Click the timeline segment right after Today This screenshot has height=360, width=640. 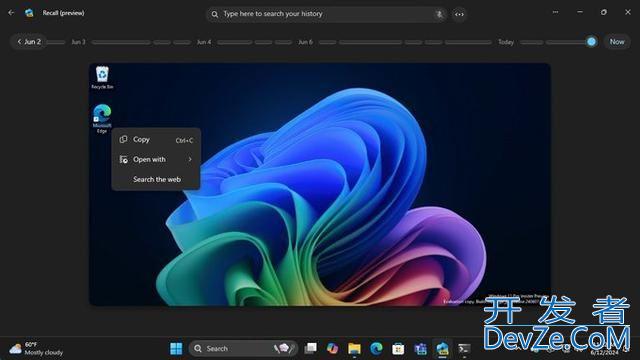[x=531, y=42]
